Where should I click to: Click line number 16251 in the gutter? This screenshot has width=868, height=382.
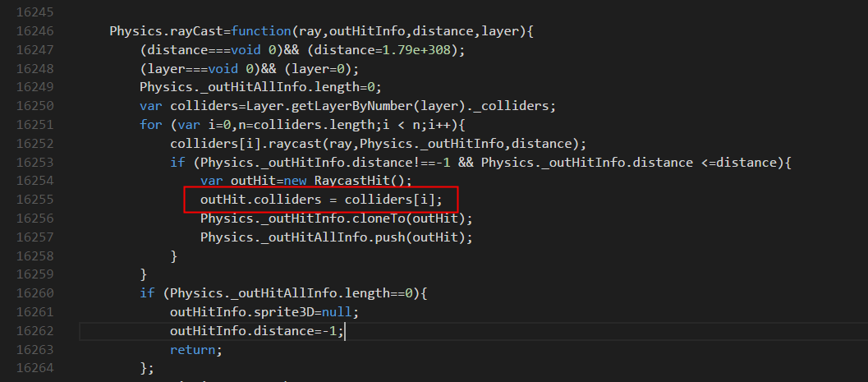[34, 125]
